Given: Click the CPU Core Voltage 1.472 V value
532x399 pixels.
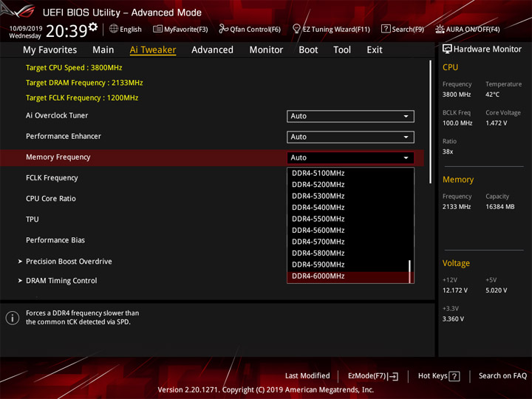Looking at the screenshot, I should [496, 123].
